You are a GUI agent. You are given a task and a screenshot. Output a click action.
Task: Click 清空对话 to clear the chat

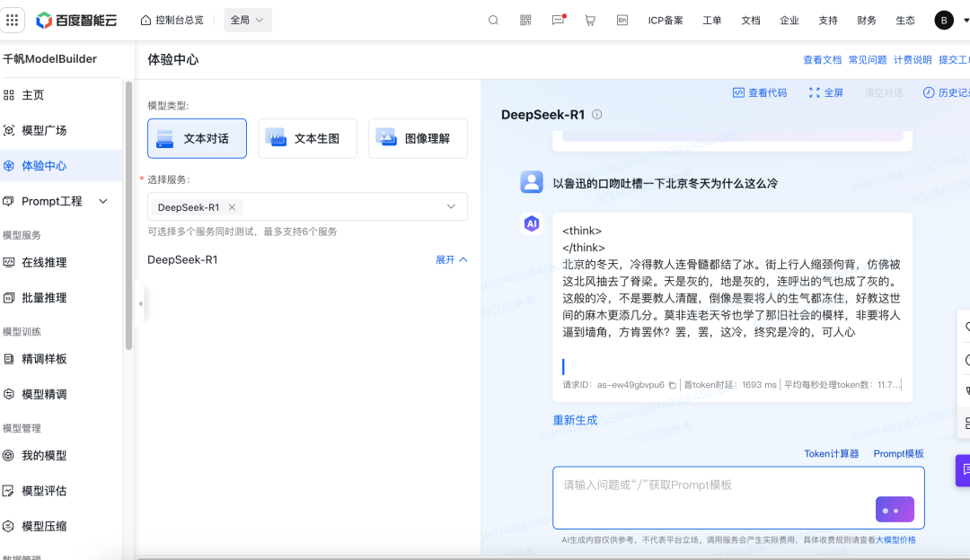click(884, 92)
